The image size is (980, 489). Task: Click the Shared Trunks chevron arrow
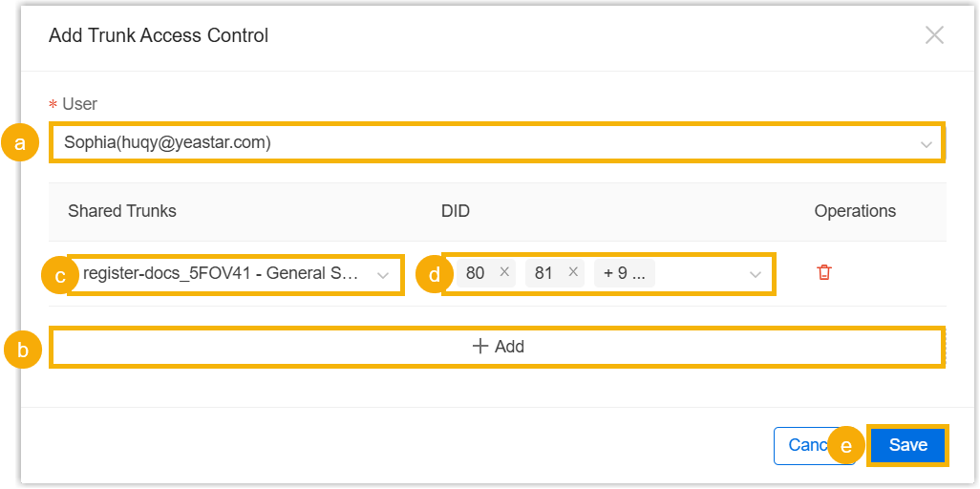[x=383, y=275]
